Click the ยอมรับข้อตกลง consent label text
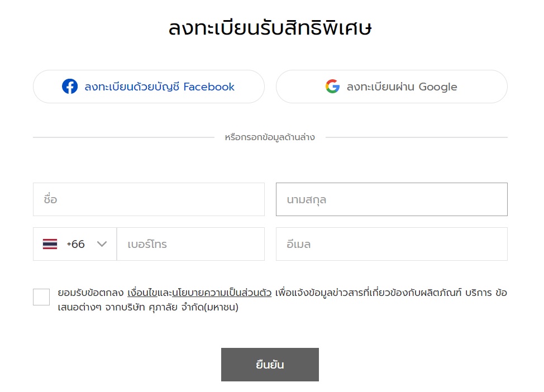The height and width of the screenshot is (392, 544). pos(90,293)
